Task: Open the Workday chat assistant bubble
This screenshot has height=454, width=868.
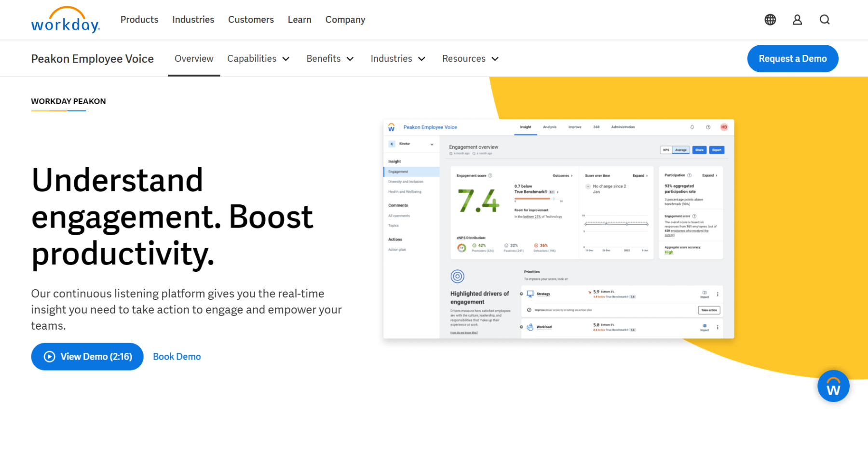Action: (x=833, y=386)
